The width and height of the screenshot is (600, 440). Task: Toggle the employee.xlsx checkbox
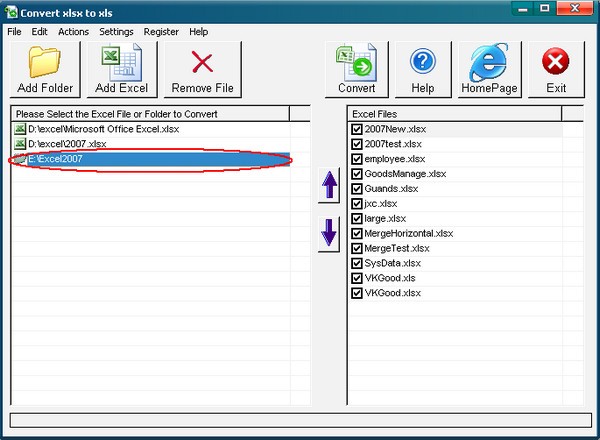point(357,159)
